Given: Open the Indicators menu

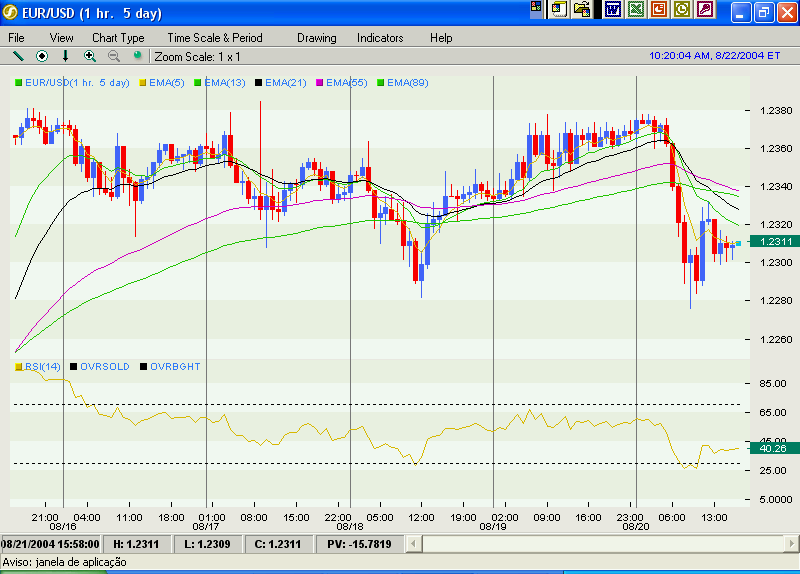Looking at the screenshot, I should (380, 38).
